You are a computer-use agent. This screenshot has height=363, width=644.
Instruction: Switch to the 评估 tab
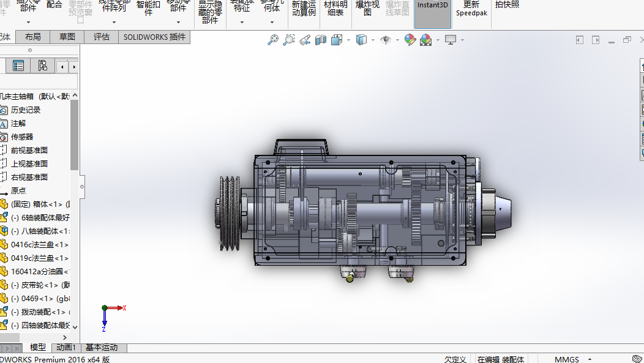click(x=101, y=37)
